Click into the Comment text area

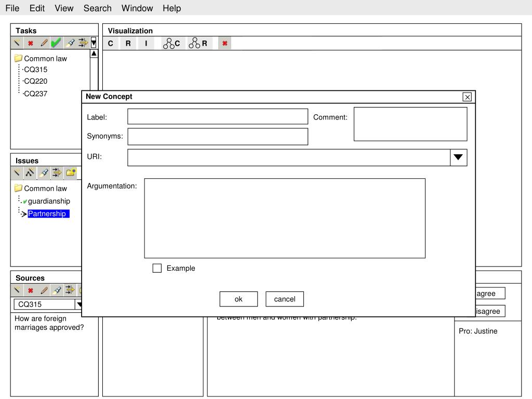pos(410,124)
